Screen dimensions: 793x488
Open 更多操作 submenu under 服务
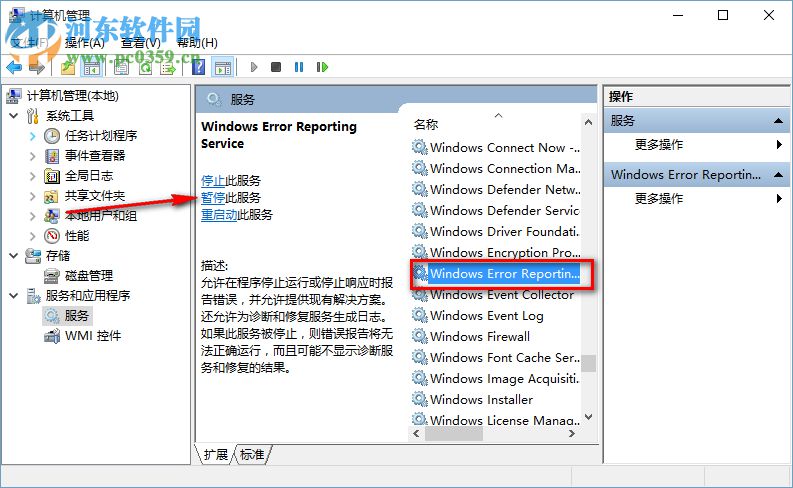696,145
